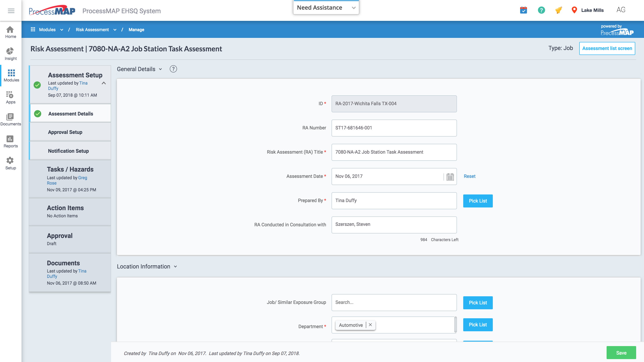Screen dimensions: 644x362
Task: Select the Notification Setup tab
Action: 68,151
